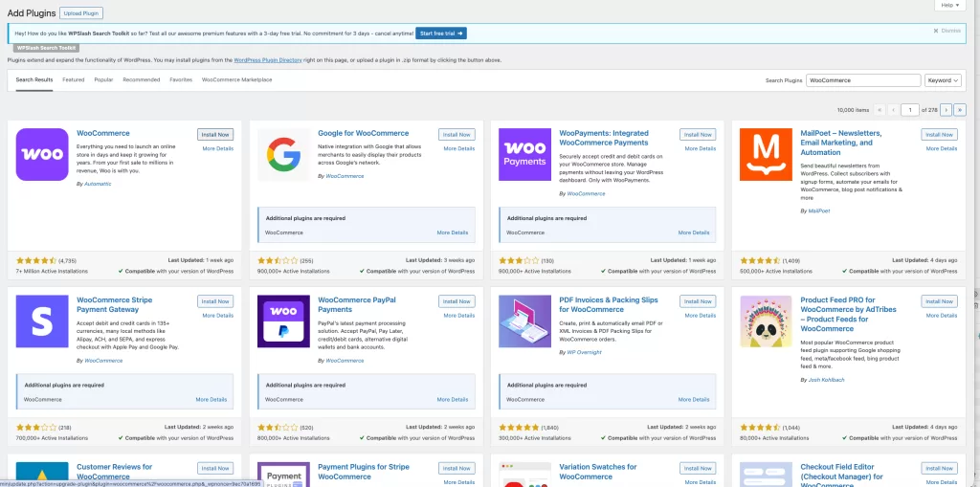Viewport: 980px width, 487px height.
Task: Go to first page of results
Action: [880, 110]
